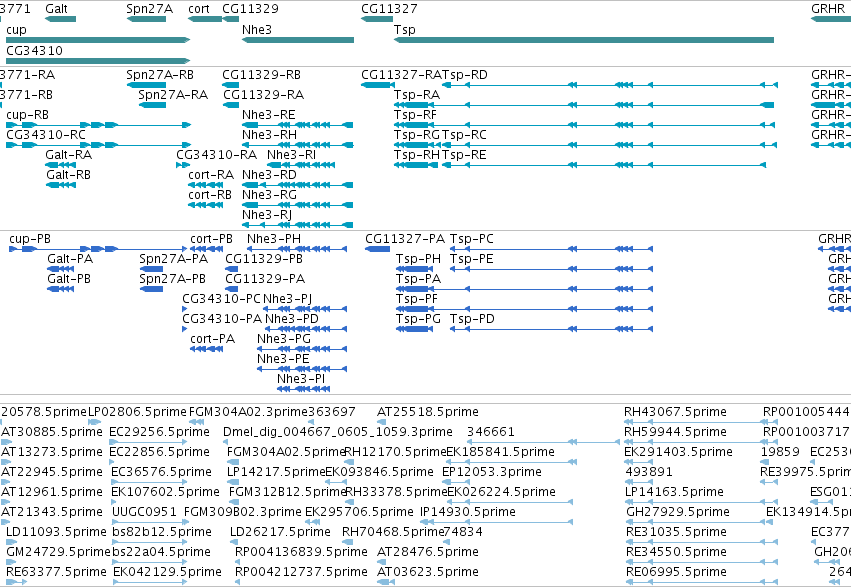Select the Tsp-RF transcript label
Image resolution: width=851 pixels, height=587 pixels.
point(415,115)
